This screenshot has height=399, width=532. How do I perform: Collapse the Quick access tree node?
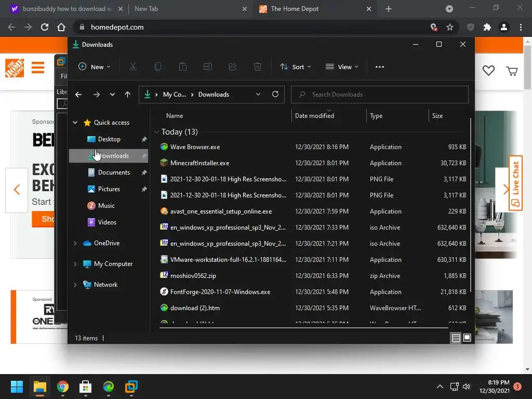pyautogui.click(x=75, y=123)
